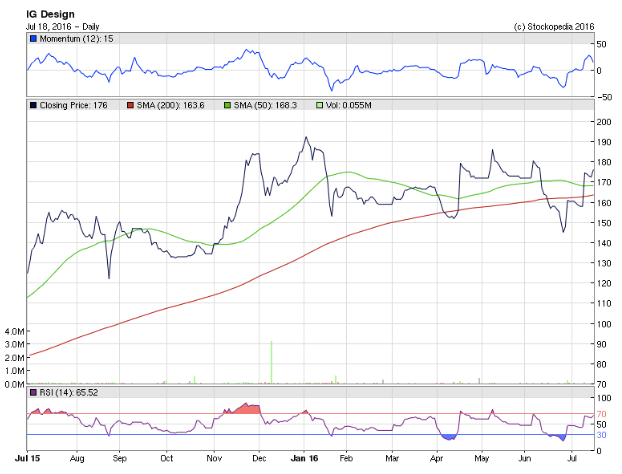This screenshot has width=622, height=474.
Task: Click the 'May' x-axis label
Action: pyautogui.click(x=482, y=459)
